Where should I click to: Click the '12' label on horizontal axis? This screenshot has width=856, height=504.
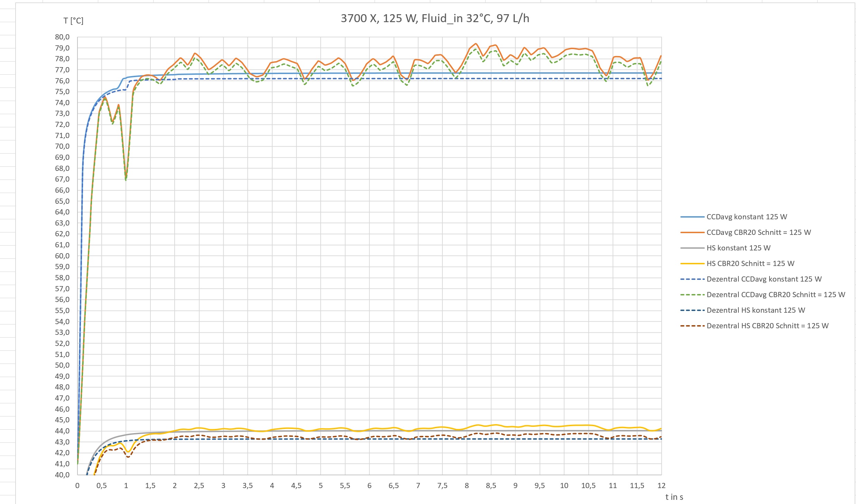pyautogui.click(x=661, y=486)
